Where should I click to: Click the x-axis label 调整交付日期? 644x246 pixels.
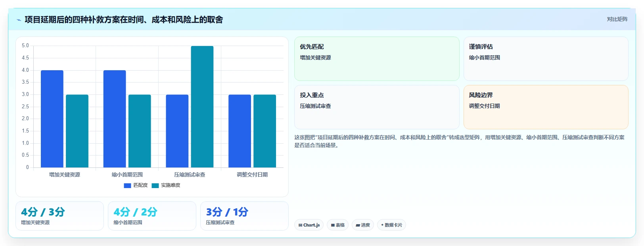(252, 175)
